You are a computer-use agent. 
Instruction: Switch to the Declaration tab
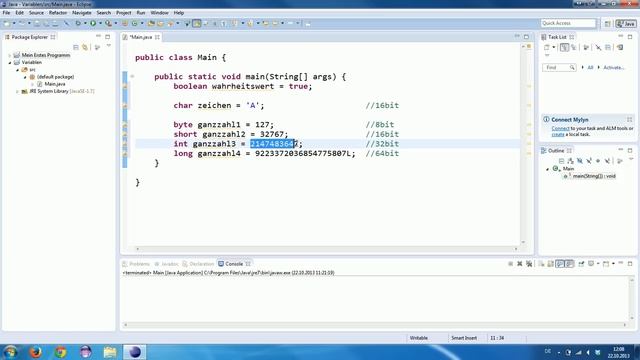point(198,264)
